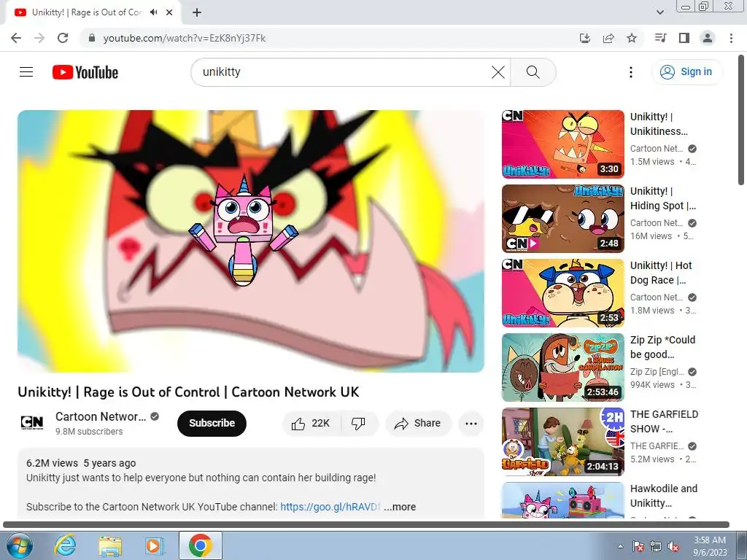
Task: Launch Internet Explorer from taskbar
Action: (65, 545)
